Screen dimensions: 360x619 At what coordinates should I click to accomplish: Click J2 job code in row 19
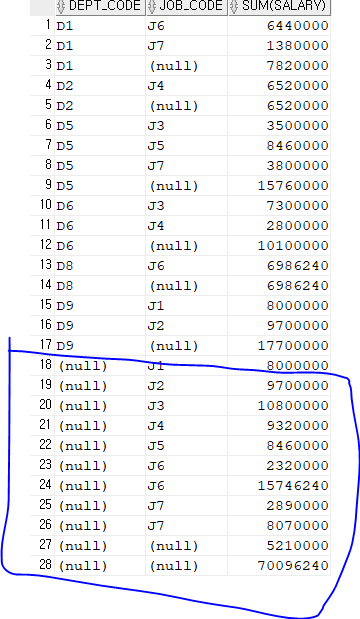(x=156, y=386)
